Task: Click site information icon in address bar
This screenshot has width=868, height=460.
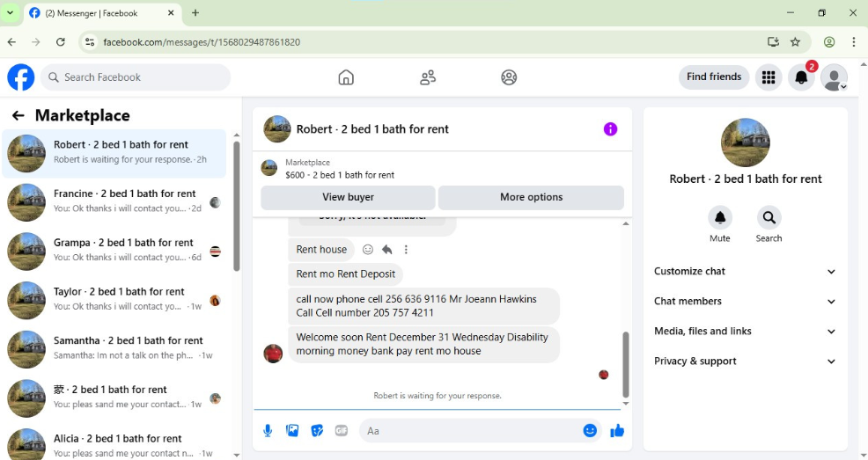Action: tap(90, 42)
